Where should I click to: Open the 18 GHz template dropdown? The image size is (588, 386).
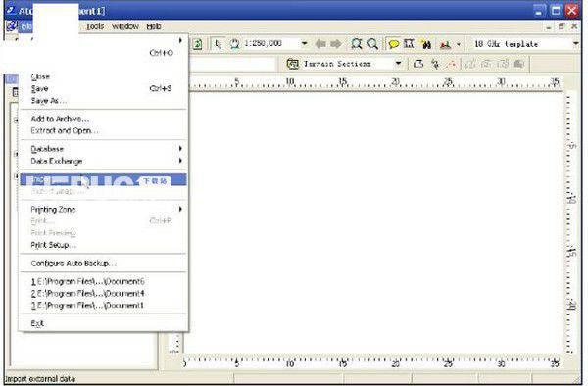click(575, 44)
